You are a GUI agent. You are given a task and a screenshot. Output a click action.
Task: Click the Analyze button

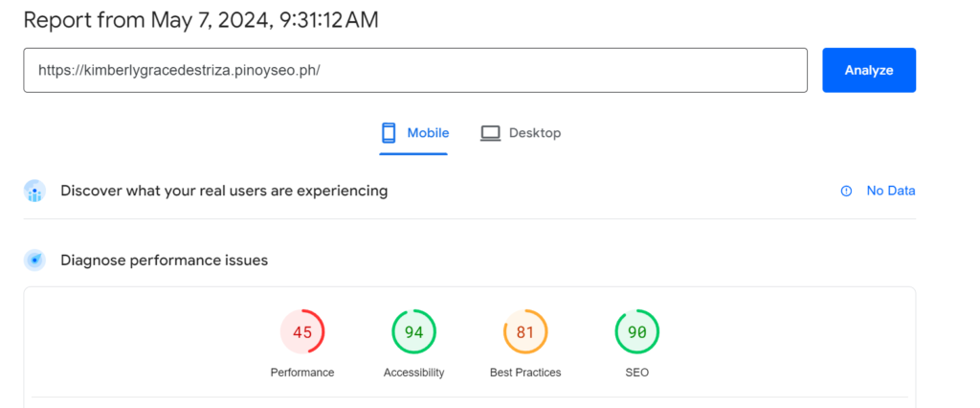[869, 70]
